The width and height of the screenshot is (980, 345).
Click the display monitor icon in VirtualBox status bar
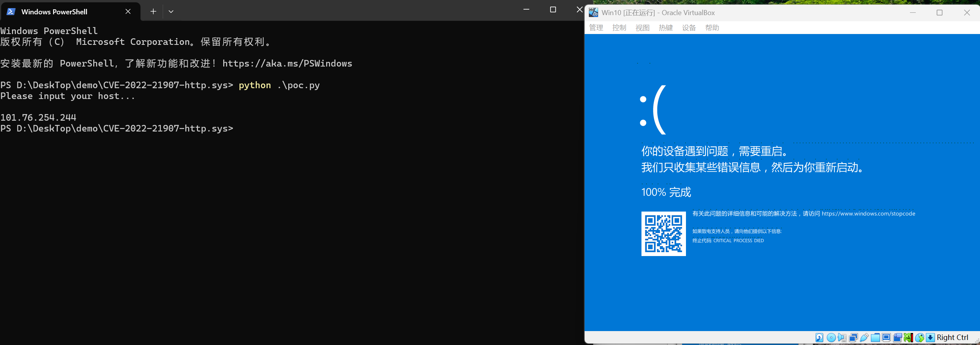(x=886, y=338)
